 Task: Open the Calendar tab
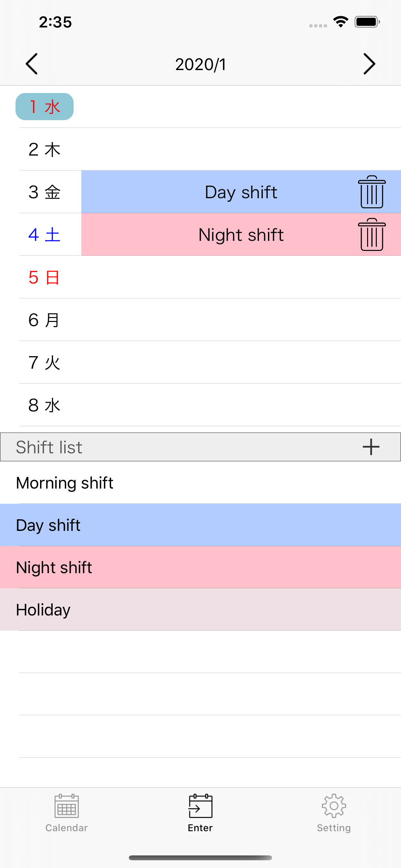(x=67, y=813)
